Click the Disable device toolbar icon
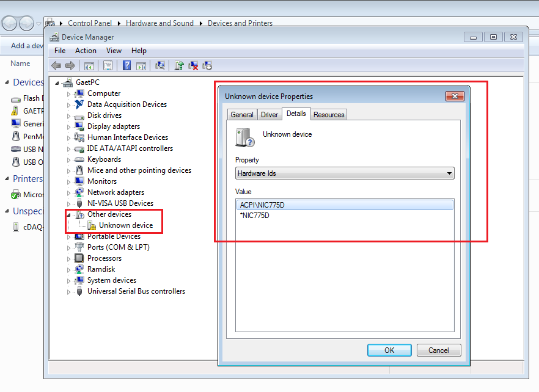 [207, 65]
